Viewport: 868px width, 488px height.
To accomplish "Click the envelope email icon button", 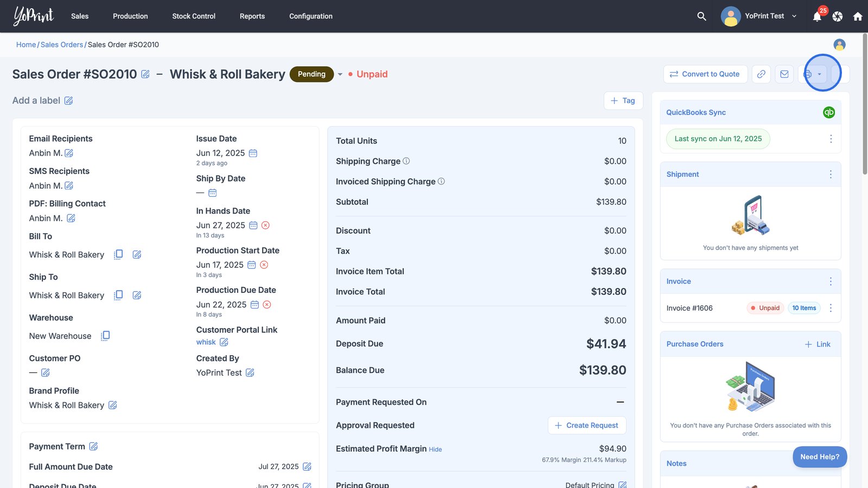I will [x=784, y=74].
